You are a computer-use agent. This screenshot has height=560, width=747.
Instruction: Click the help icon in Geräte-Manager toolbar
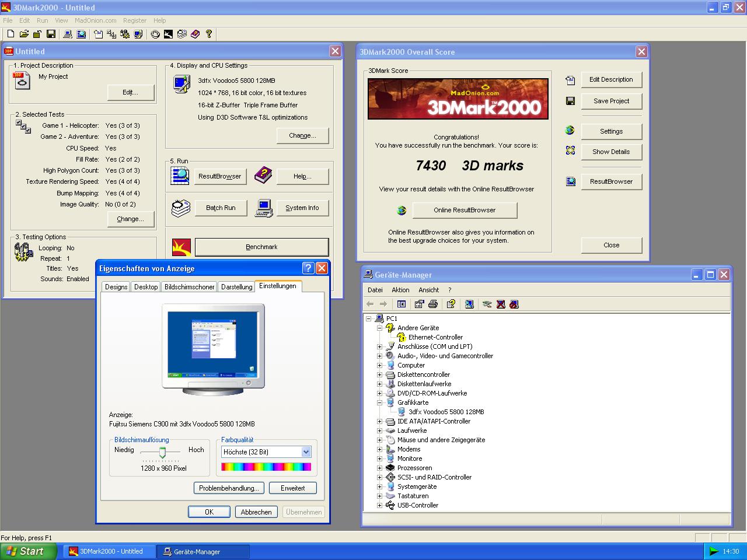click(x=451, y=304)
